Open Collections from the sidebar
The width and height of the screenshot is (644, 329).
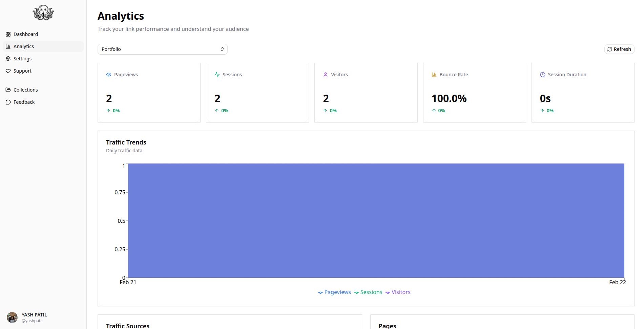tap(26, 90)
